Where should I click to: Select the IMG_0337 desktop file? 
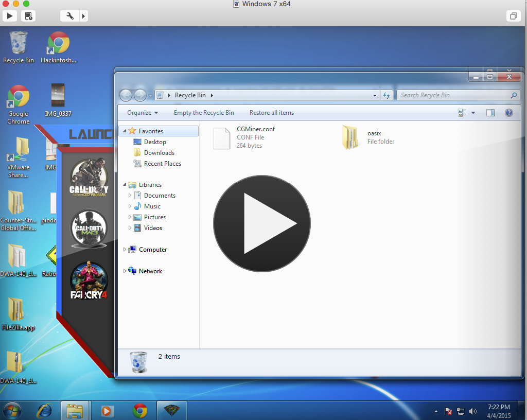(x=58, y=100)
